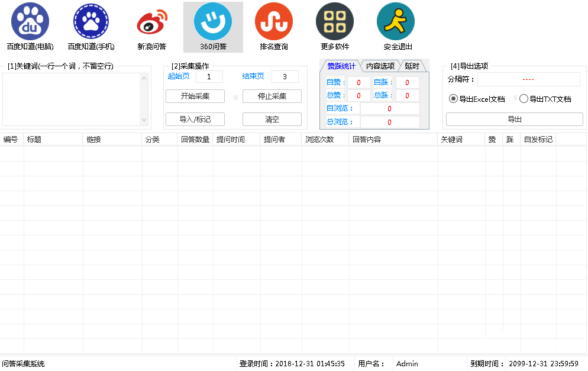Image resolution: width=588 pixels, height=371 pixels.
Task: Click the 停止采集 button
Action: pyautogui.click(x=272, y=96)
